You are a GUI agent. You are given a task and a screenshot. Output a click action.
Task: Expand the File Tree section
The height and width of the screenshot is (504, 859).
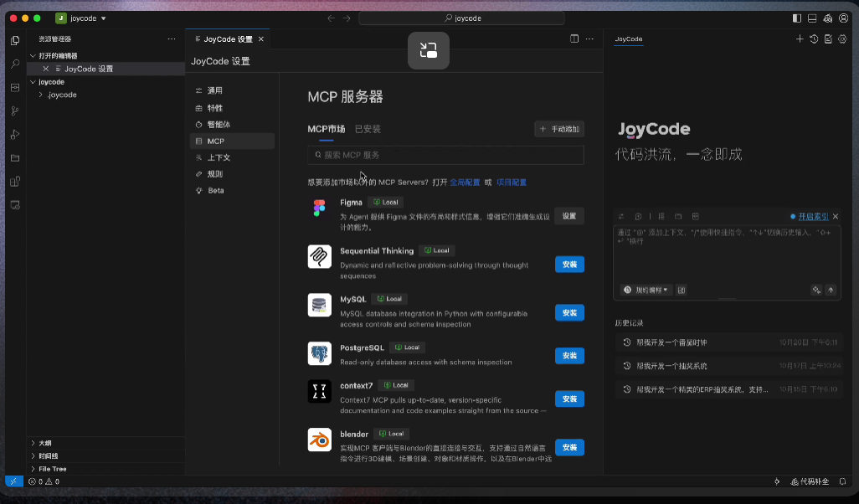click(x=33, y=469)
